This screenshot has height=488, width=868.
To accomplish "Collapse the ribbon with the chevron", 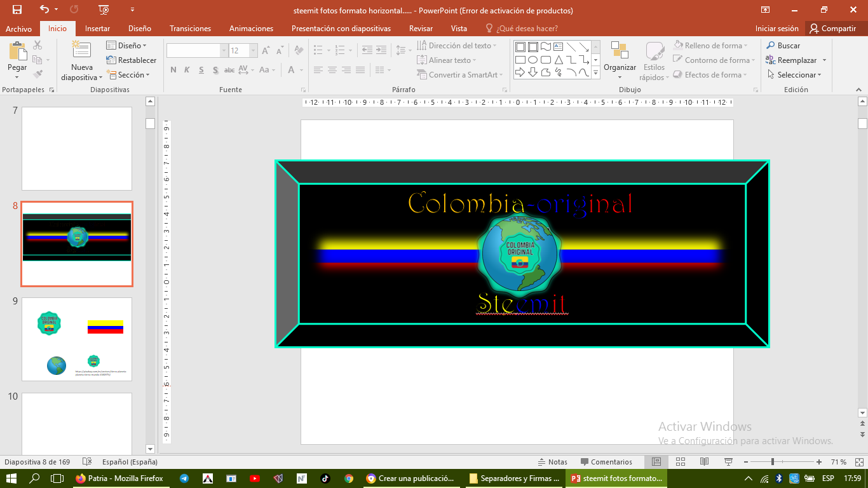I will coord(859,90).
